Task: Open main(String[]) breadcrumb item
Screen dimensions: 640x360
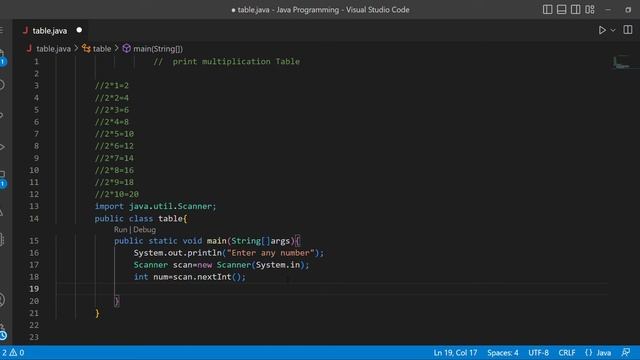Action: coord(158,49)
